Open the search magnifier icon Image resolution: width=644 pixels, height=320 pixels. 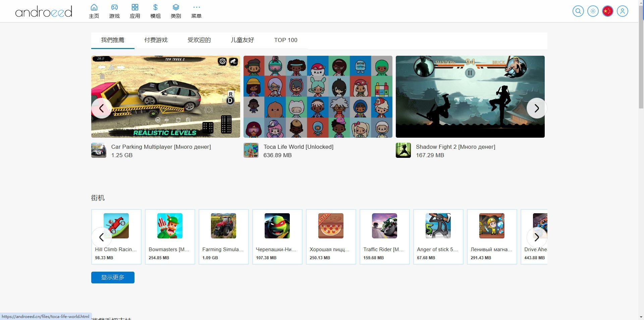click(x=578, y=11)
